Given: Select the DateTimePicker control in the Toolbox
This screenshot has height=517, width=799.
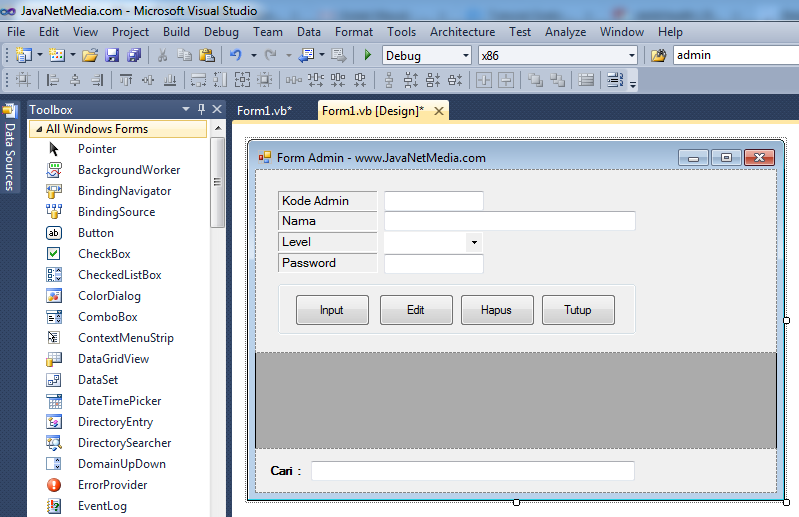Looking at the screenshot, I should 119,401.
